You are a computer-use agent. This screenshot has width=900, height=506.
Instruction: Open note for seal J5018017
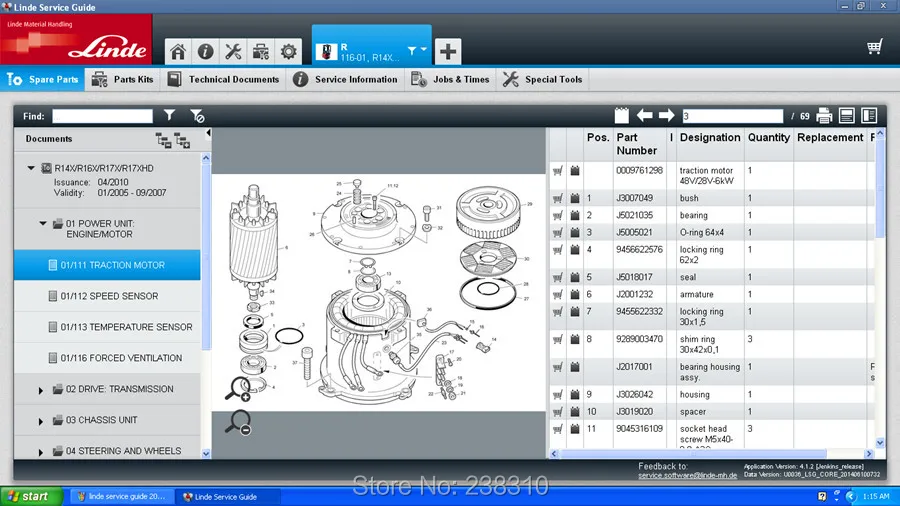pos(575,277)
